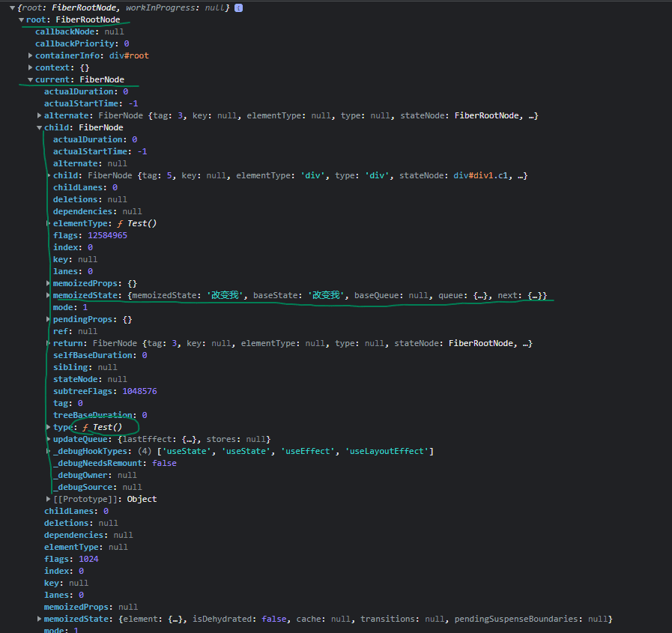Expand the return FiberNode property

point(47,342)
